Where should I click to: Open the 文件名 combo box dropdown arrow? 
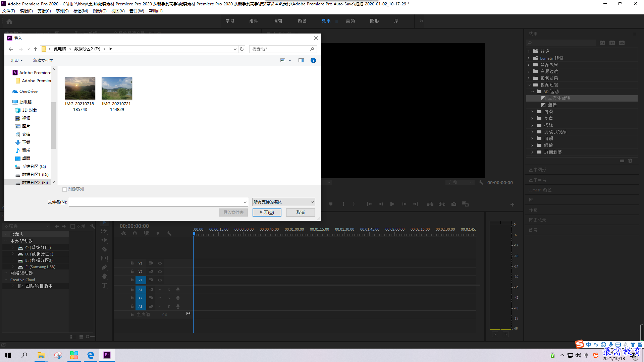pyautogui.click(x=245, y=202)
